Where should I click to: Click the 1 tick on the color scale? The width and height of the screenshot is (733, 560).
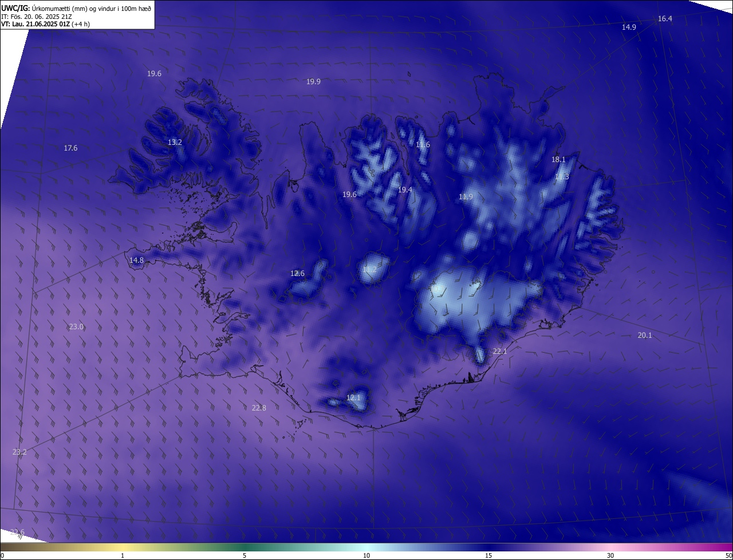coord(123,556)
